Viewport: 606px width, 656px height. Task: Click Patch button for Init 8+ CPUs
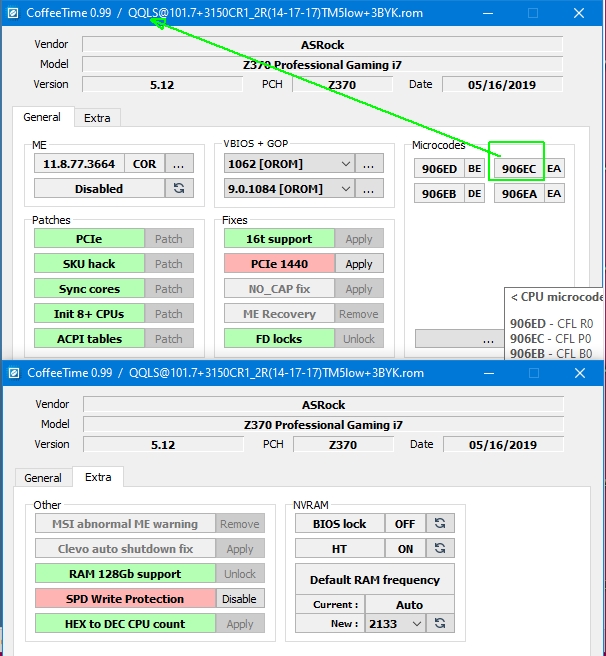pyautogui.click(x=169, y=314)
